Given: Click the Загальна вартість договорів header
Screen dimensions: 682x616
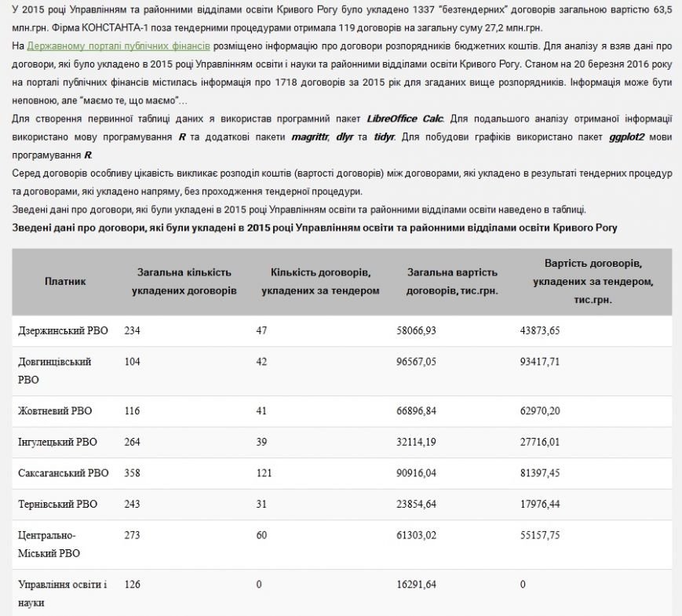Looking at the screenshot, I should [x=452, y=282].
